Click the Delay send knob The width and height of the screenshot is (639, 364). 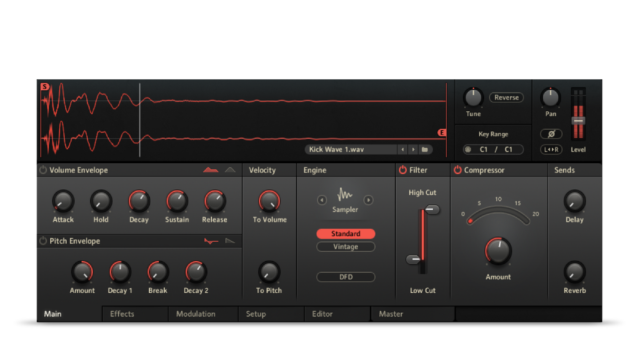575,202
